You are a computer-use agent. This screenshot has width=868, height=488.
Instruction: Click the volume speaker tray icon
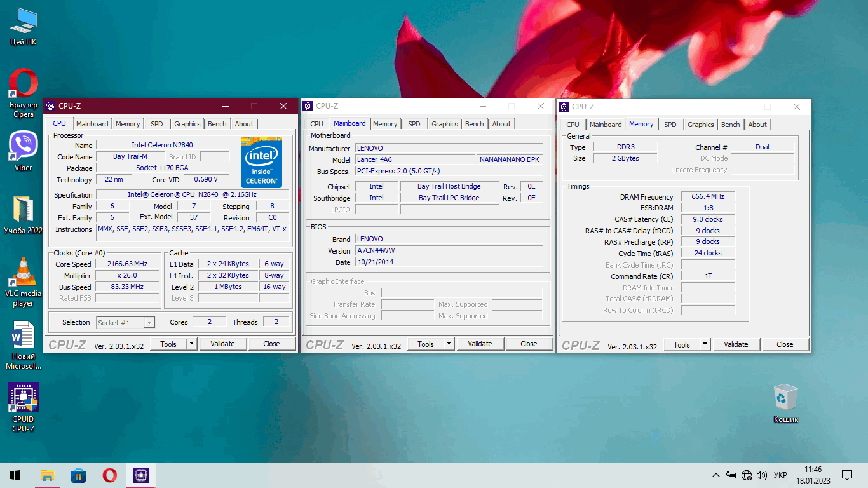(x=762, y=475)
